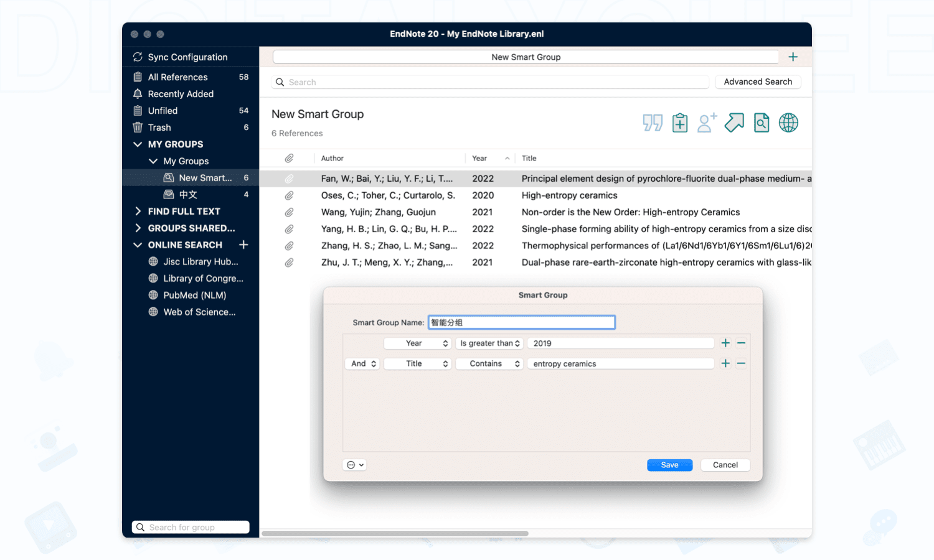Remove the Title criterion row
The width and height of the screenshot is (934, 560).
click(x=741, y=363)
